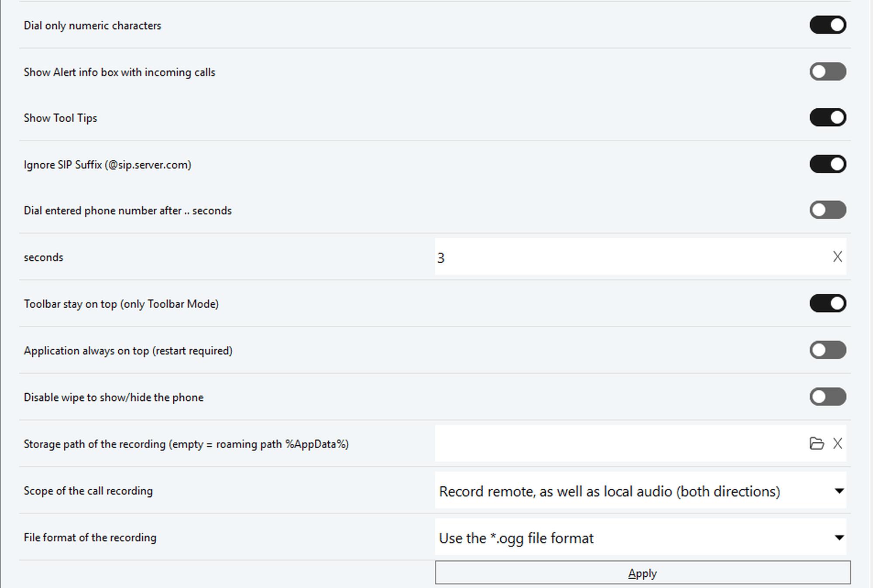This screenshot has width=873, height=588.
Task: Toggle Disable wipe to show/hide the phone
Action: (828, 397)
